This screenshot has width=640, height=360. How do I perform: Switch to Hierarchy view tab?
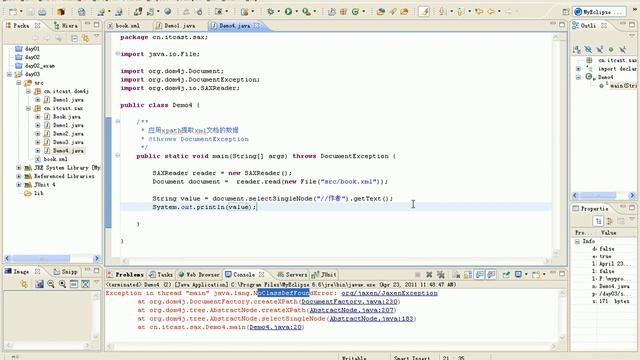pyautogui.click(x=66, y=26)
